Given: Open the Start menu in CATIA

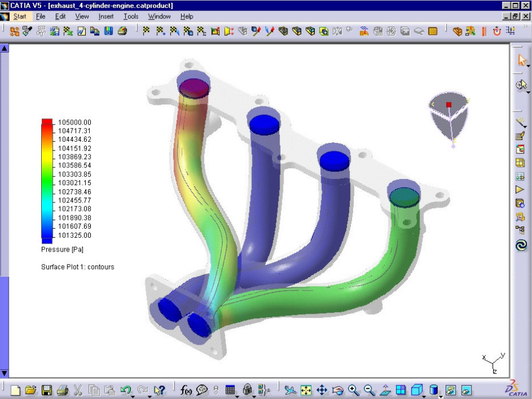Looking at the screenshot, I should (19, 16).
